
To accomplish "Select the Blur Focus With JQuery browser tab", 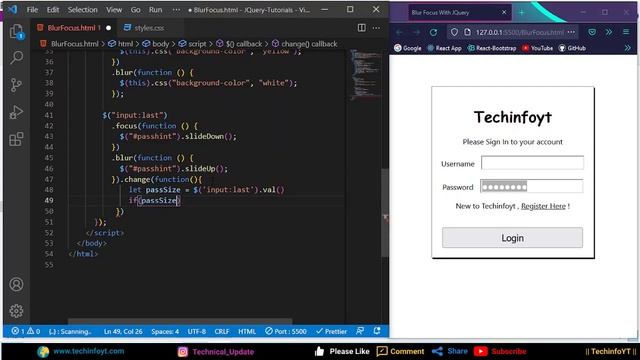I will click(459, 13).
